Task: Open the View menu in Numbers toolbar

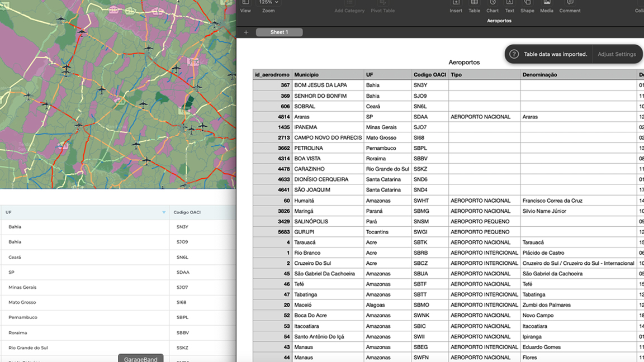Action: [245, 4]
